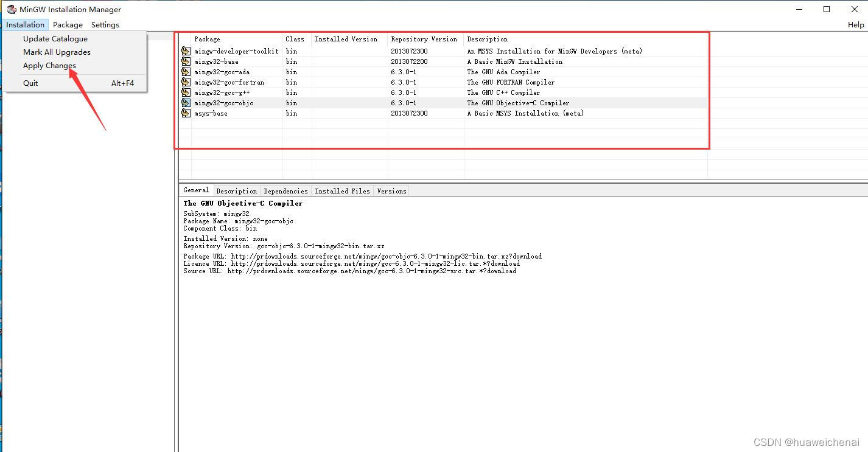868x452 pixels.
Task: Sort by the Class column header
Action: point(297,39)
